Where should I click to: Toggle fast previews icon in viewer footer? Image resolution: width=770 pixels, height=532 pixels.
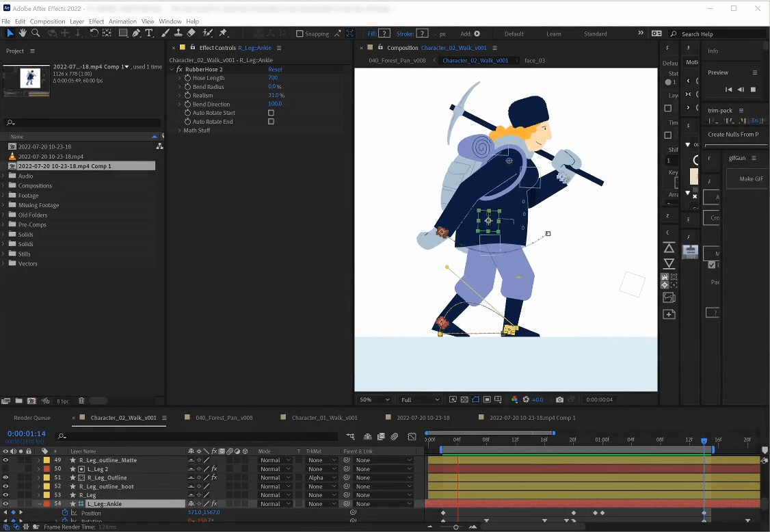[453, 399]
